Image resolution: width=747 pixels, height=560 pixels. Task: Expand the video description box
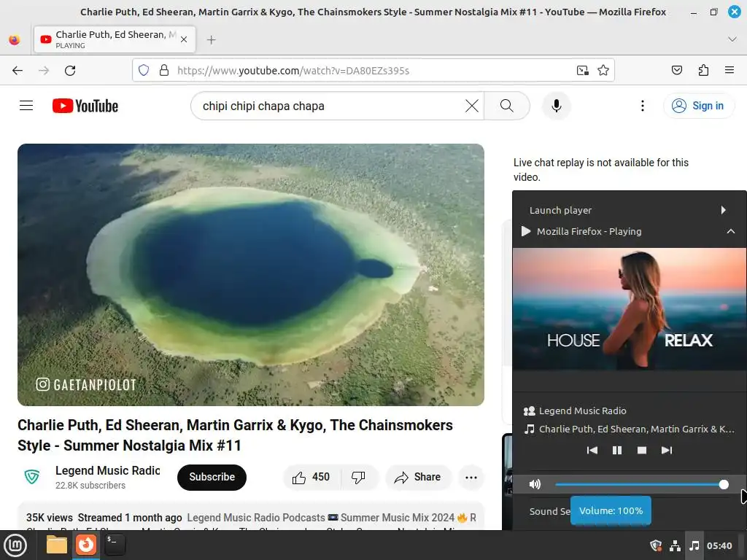click(251, 517)
